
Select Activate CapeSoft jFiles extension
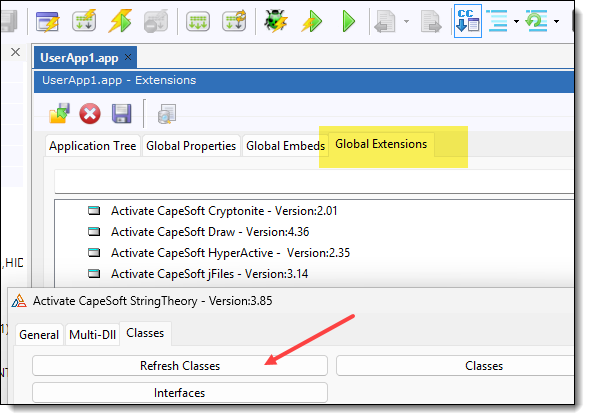click(210, 274)
